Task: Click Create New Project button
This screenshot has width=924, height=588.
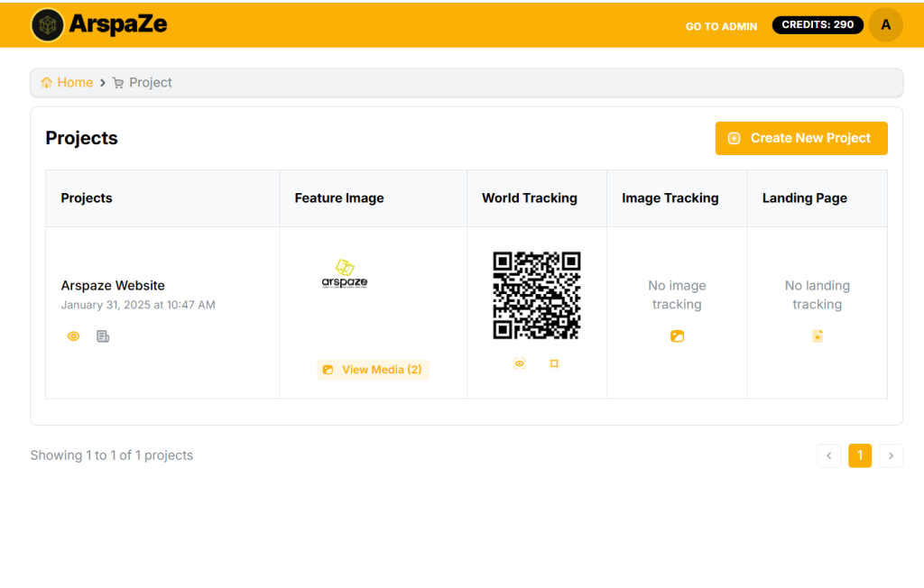Action: point(801,138)
